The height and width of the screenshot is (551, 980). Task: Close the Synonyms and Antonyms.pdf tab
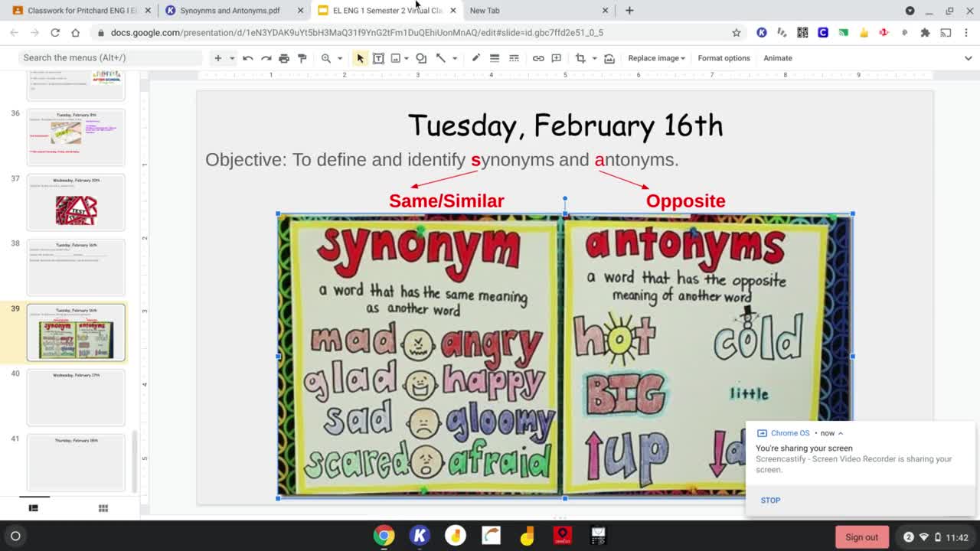[x=300, y=11]
